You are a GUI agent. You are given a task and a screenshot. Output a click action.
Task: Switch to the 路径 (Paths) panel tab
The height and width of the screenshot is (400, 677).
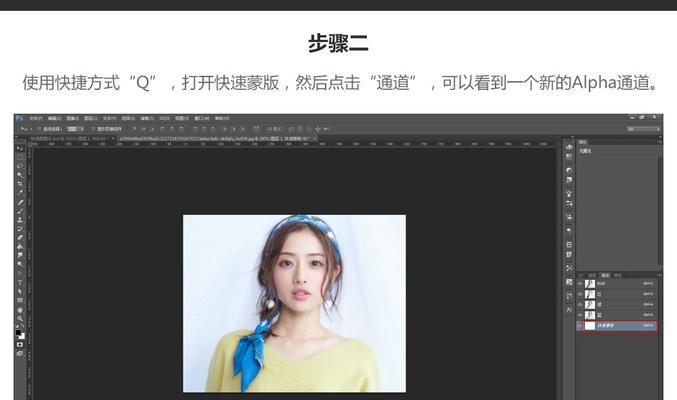[618, 275]
